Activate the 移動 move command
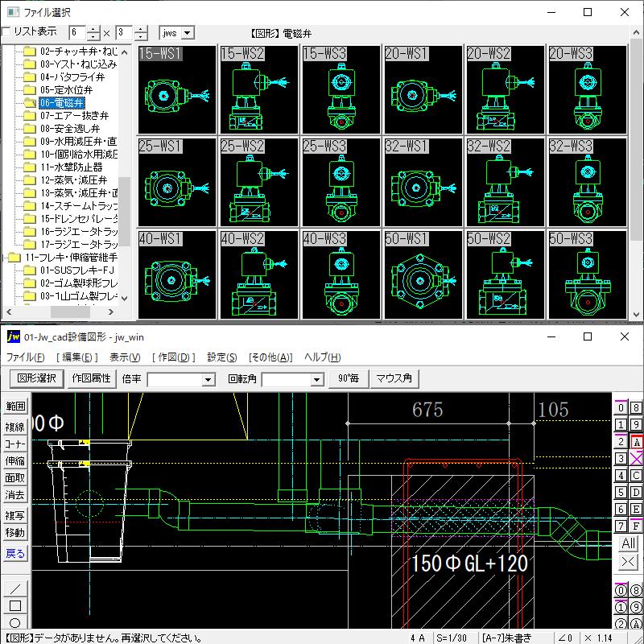The width and height of the screenshot is (644, 644). click(x=14, y=530)
